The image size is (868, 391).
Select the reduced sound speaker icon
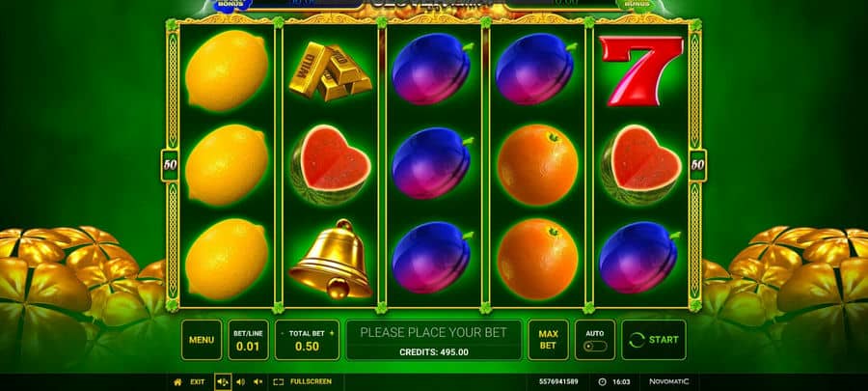(x=240, y=381)
